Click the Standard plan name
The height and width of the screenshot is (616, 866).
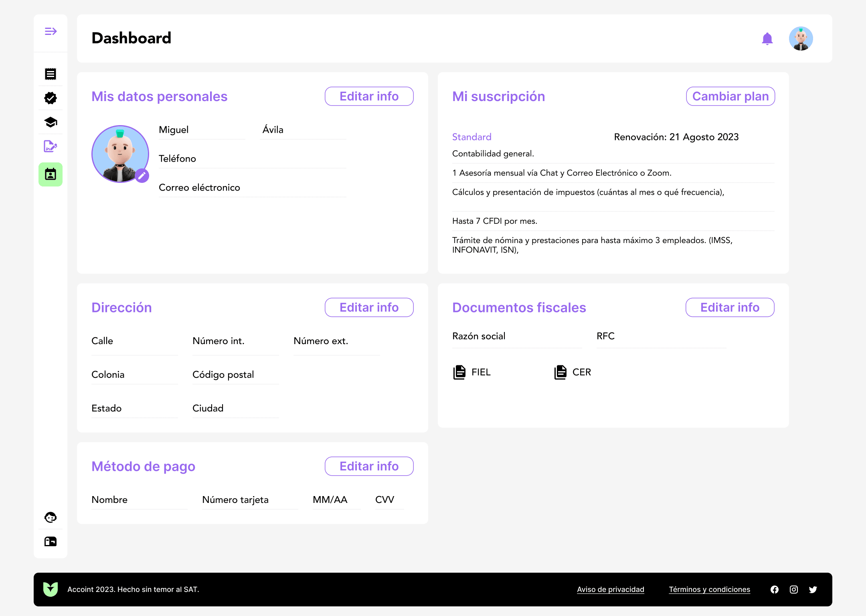tap(472, 137)
